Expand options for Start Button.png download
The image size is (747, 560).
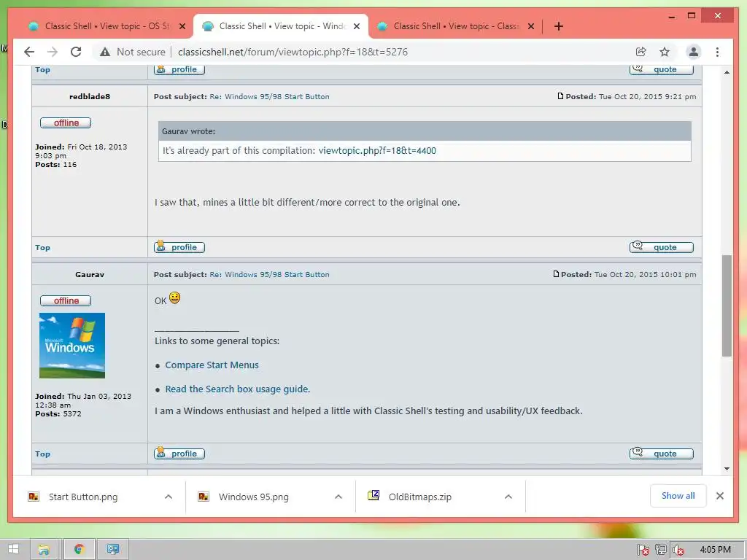(x=169, y=497)
